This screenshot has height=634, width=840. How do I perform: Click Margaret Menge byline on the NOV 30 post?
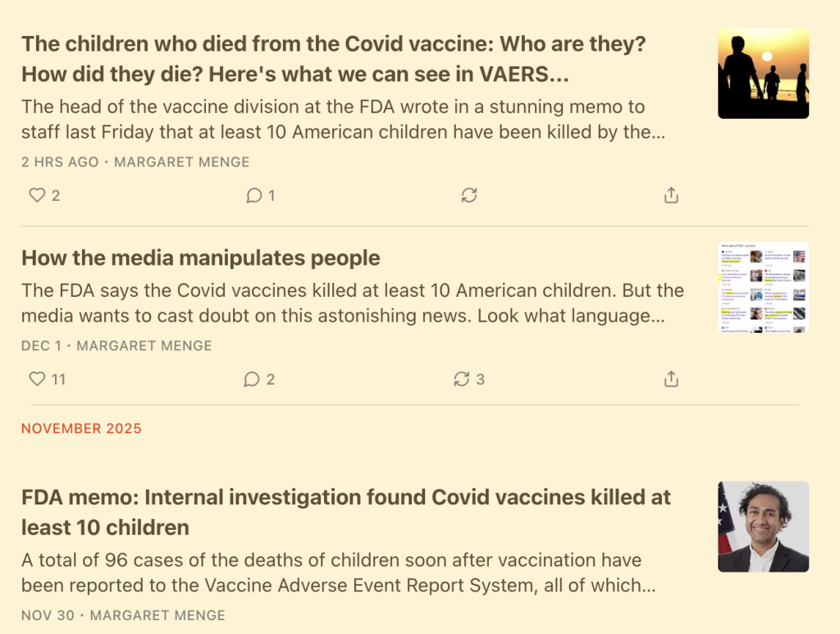coord(157,615)
